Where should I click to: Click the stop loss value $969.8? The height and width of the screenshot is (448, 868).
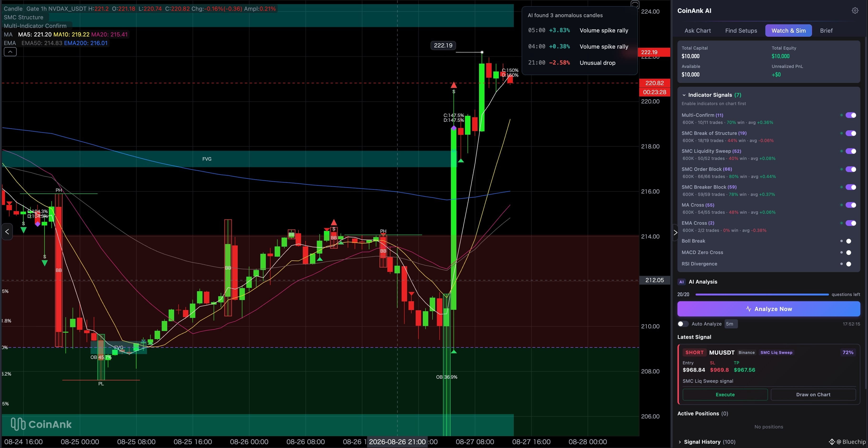pyautogui.click(x=719, y=370)
